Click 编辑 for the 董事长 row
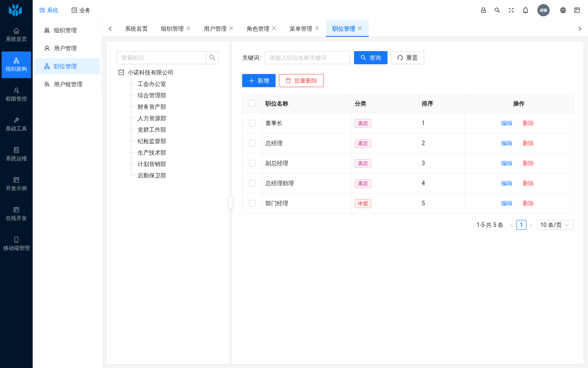 pos(507,123)
